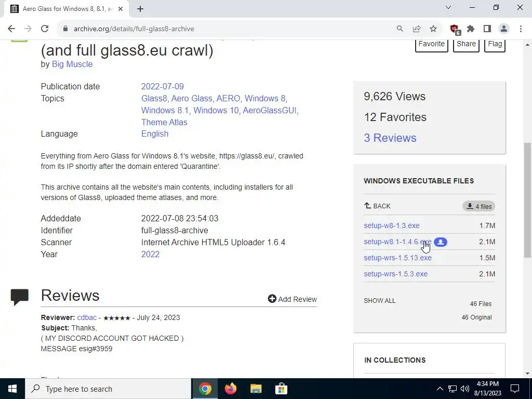Open setup-w8.1-1.4.6.exe download link
Image resolution: width=532 pixels, height=399 pixels.
pos(397,242)
